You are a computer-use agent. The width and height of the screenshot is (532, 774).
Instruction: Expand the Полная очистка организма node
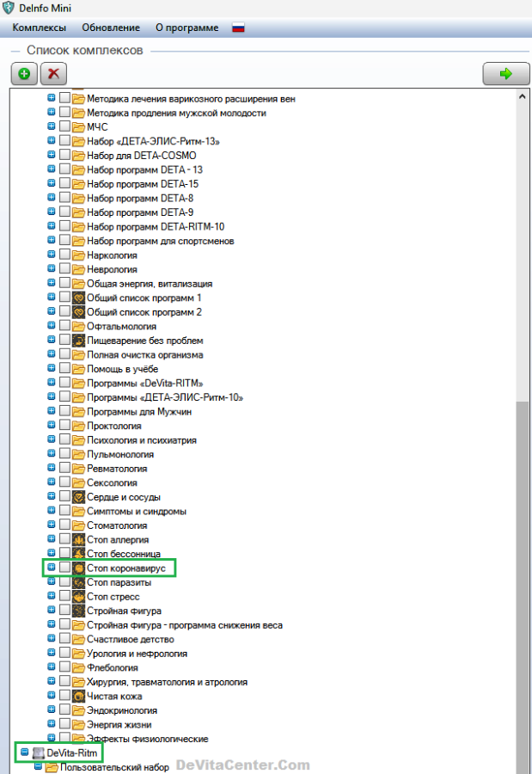click(x=52, y=354)
